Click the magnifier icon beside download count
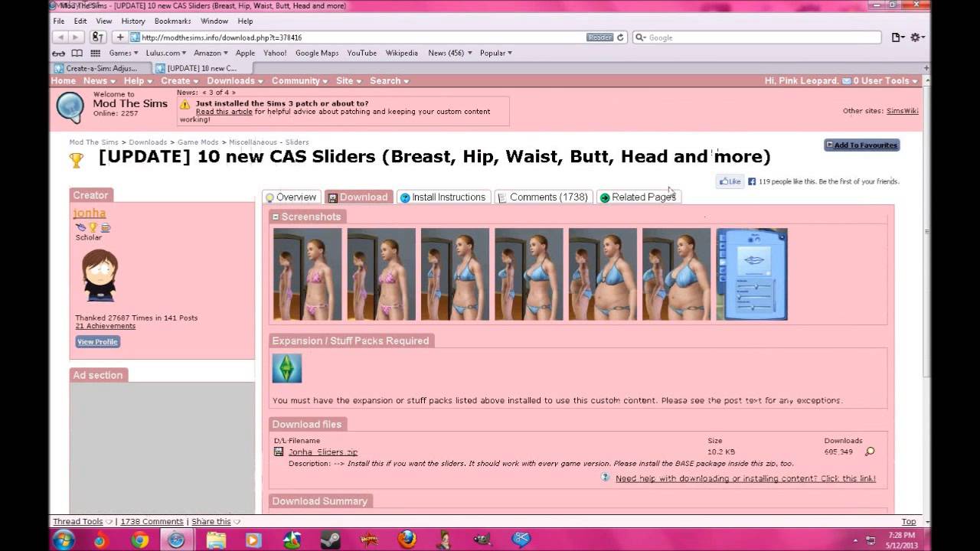The width and height of the screenshot is (980, 551). pyautogui.click(x=870, y=452)
